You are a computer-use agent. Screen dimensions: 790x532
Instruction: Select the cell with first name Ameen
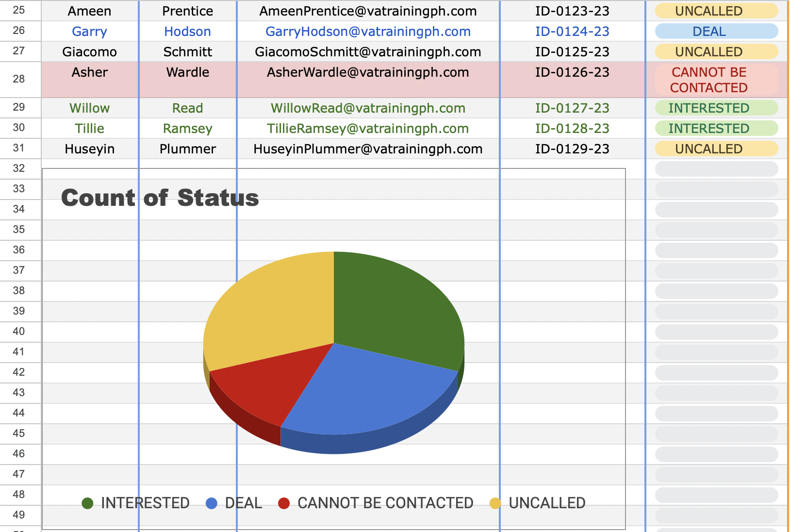coord(90,11)
